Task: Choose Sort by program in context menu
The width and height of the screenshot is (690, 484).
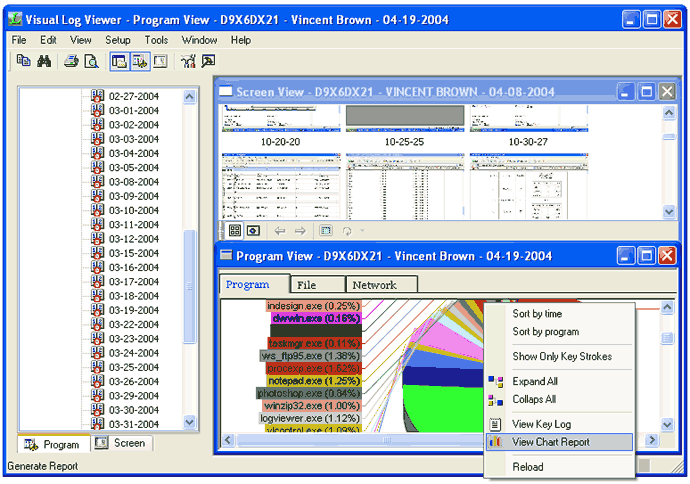Action: pyautogui.click(x=546, y=332)
